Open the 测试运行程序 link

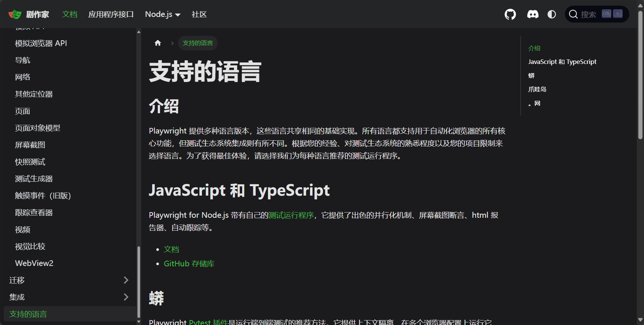click(x=291, y=215)
